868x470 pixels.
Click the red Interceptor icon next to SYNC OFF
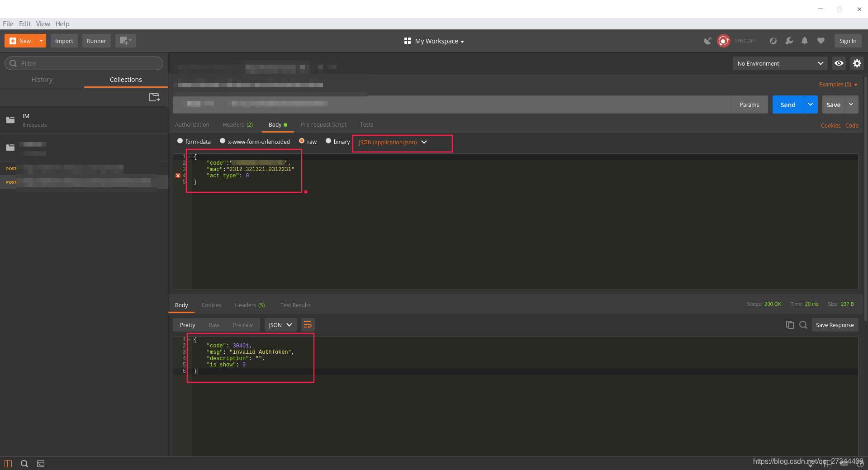pos(723,41)
